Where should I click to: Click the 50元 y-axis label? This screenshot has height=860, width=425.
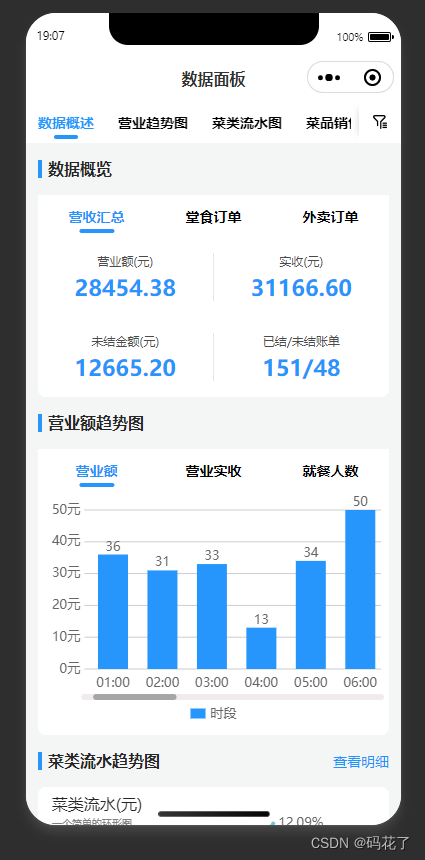(x=66, y=510)
